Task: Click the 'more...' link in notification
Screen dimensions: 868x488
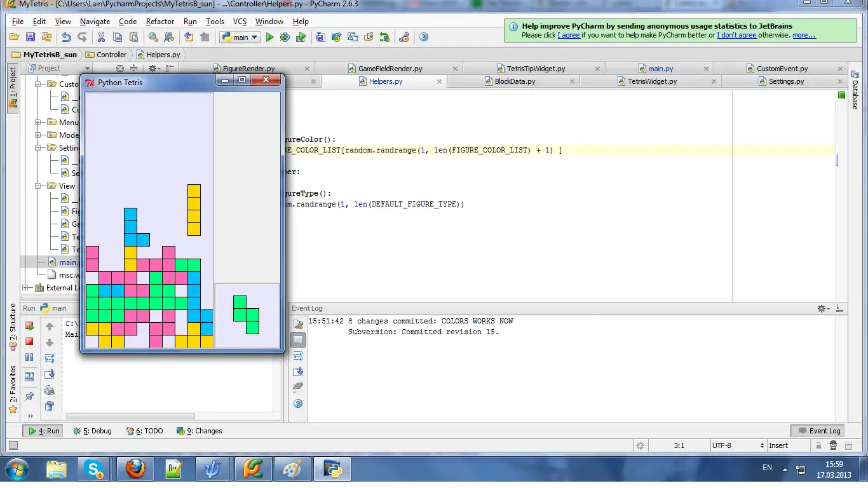Action: (x=804, y=36)
